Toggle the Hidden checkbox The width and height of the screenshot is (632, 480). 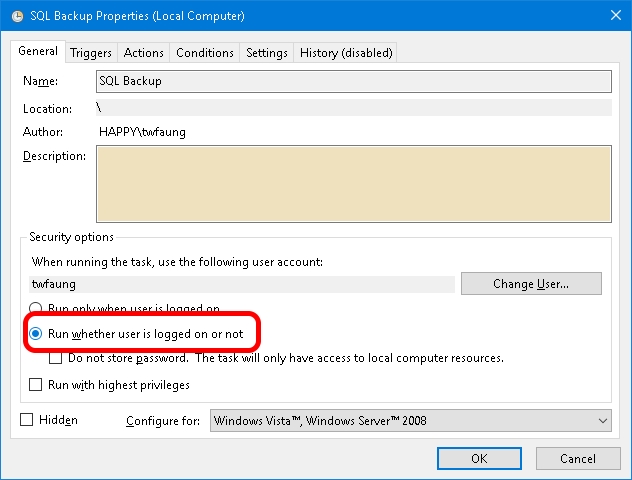[x=27, y=420]
